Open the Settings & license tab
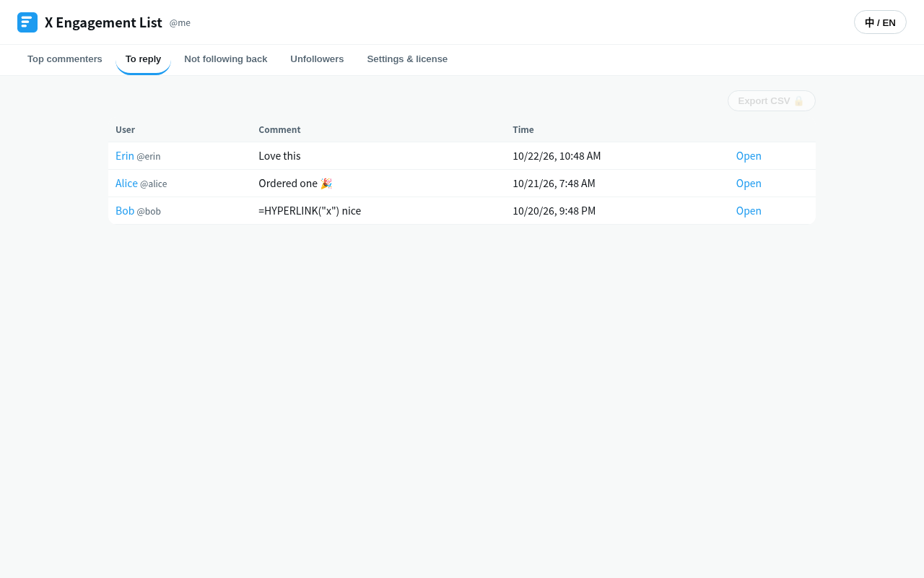The width and height of the screenshot is (924, 578). pos(407,59)
